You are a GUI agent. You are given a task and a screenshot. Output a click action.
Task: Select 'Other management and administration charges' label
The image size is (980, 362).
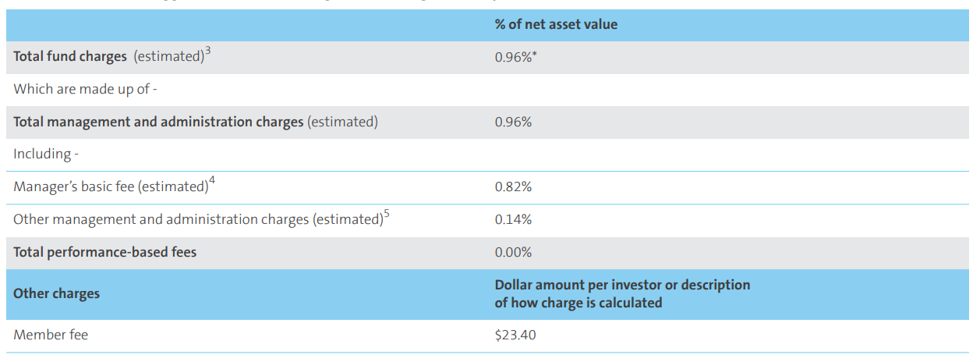[x=198, y=220]
